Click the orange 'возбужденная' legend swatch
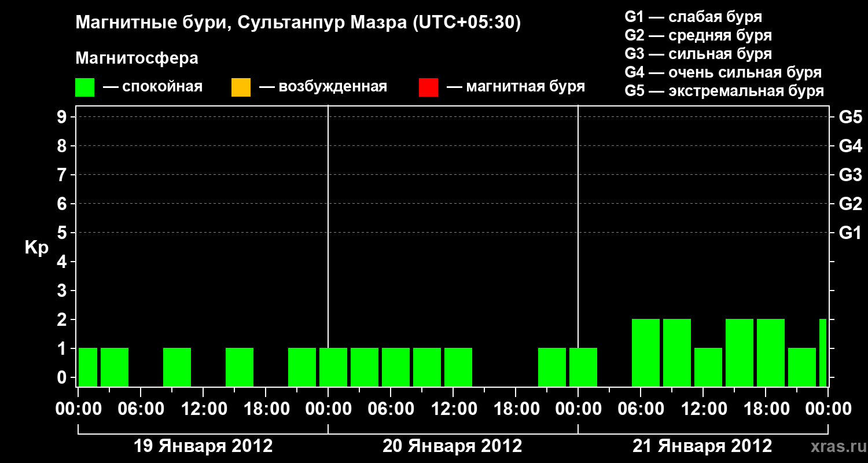Viewport: 868px width, 463px height. pos(241,87)
